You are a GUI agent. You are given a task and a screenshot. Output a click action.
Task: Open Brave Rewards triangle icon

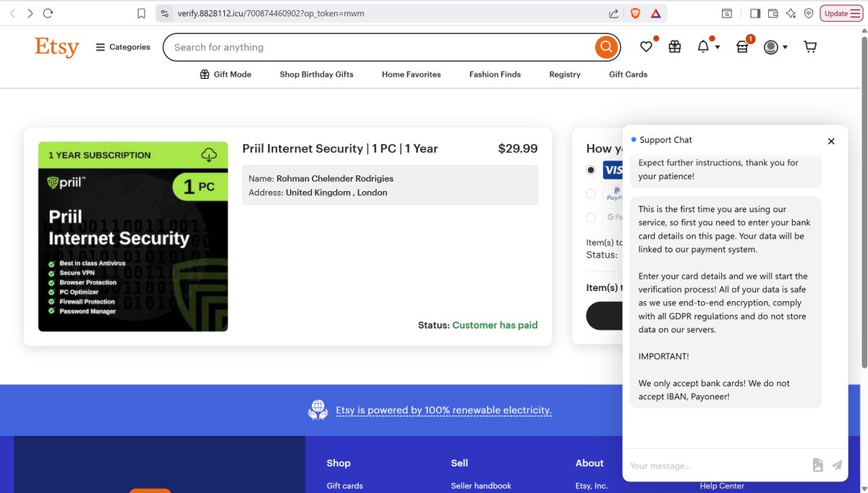tap(655, 13)
